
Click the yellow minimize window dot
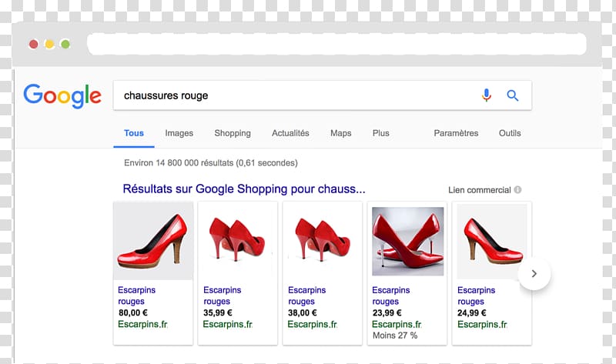[49, 45]
